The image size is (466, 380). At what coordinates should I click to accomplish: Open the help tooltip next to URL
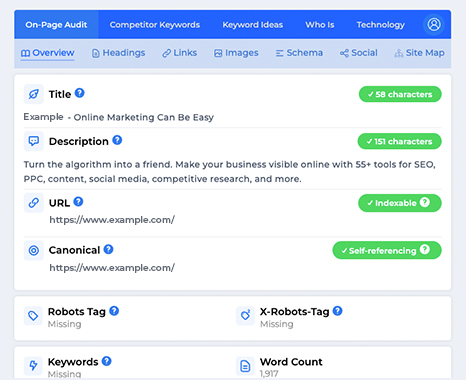click(78, 202)
